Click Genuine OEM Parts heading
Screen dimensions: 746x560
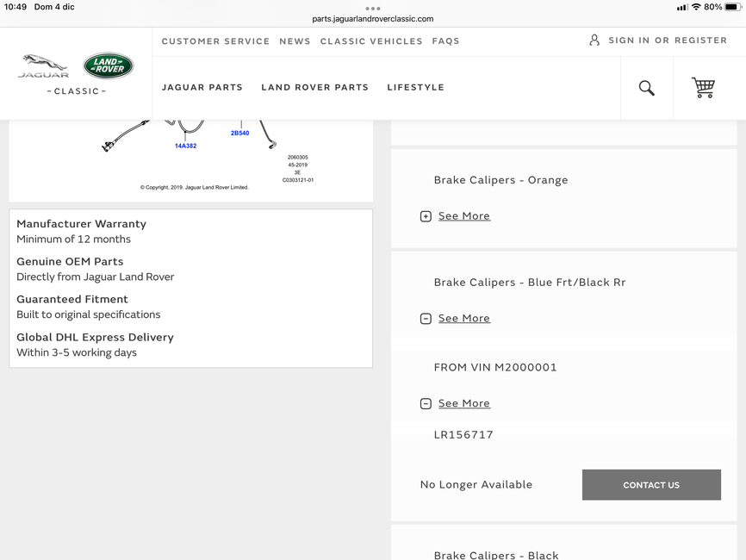click(70, 262)
